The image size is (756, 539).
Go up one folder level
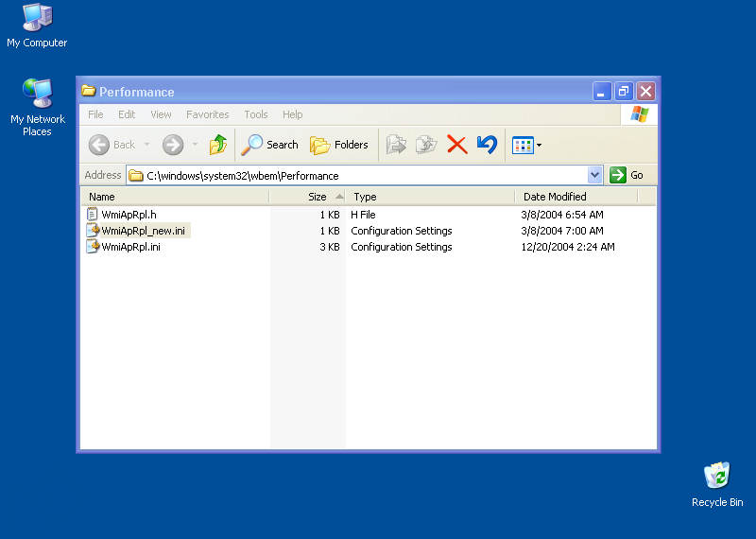(x=218, y=145)
